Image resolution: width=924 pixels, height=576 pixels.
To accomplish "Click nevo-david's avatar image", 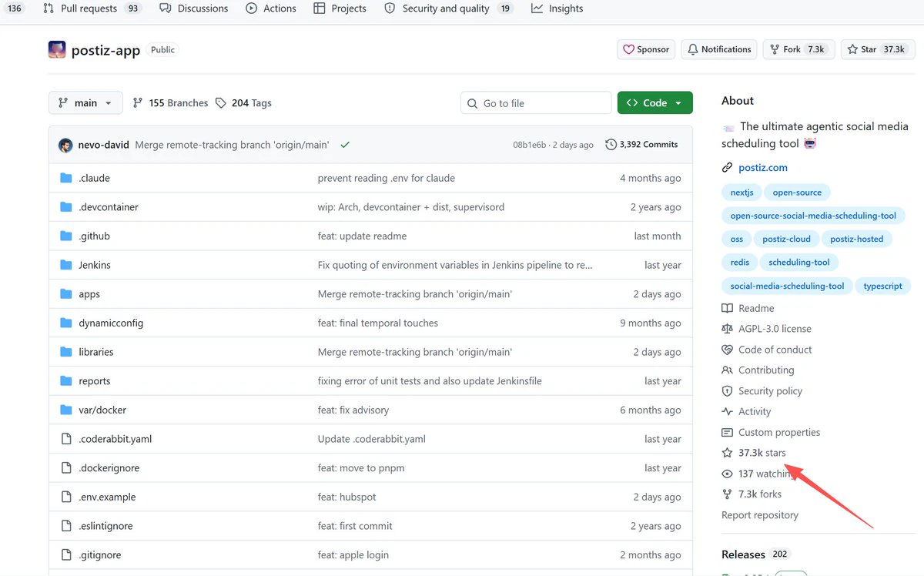I will 65,145.
